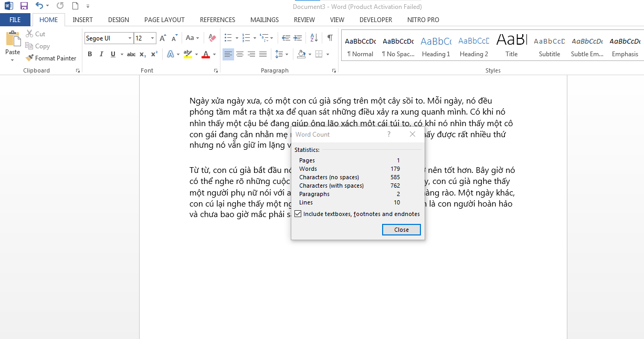Show paragraph marks with pilcrow icon

coord(330,38)
